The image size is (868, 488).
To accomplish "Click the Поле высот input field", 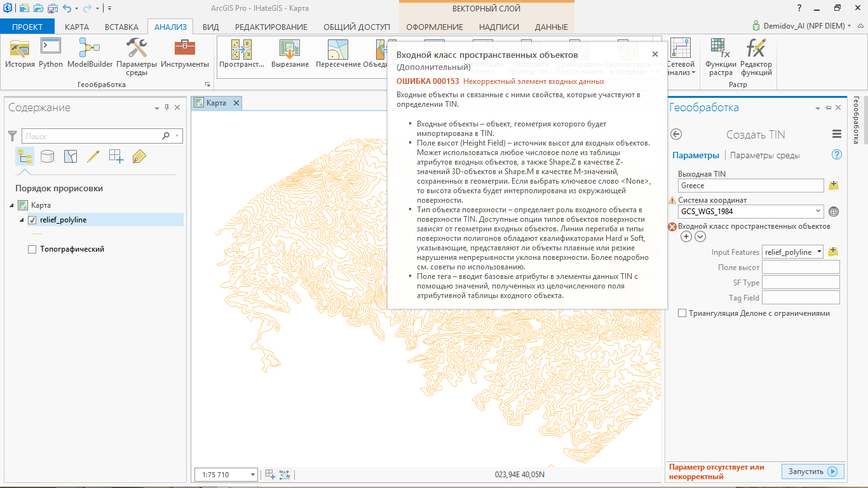I will click(801, 267).
